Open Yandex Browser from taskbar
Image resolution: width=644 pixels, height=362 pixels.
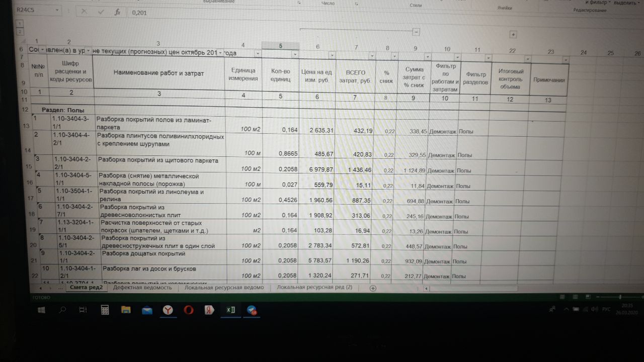tap(168, 310)
